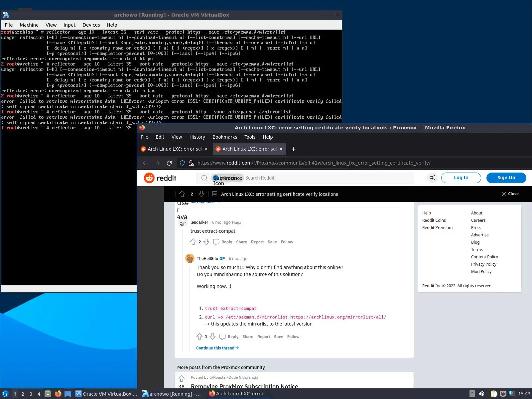Expand the Sort By comments dropdown
Image resolution: width=532 pixels, height=399 pixels.
(205, 202)
